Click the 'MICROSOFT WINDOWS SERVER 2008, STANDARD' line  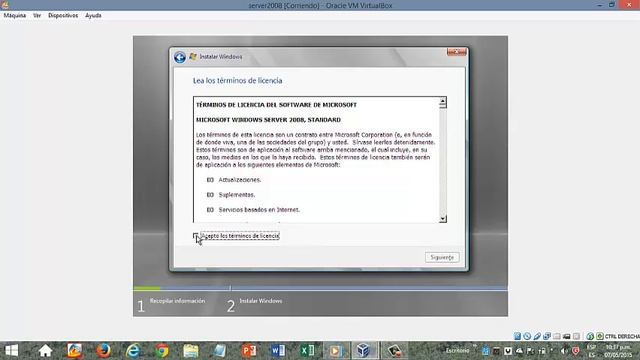coord(268,120)
